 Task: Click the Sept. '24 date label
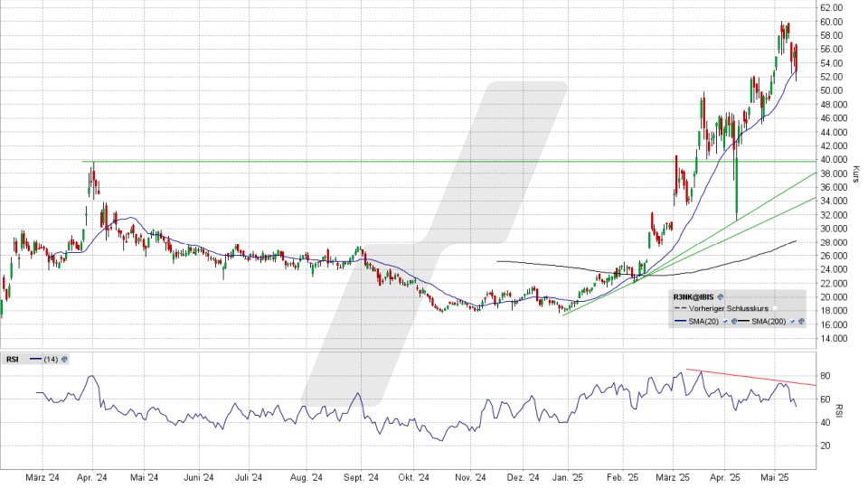coord(361,477)
